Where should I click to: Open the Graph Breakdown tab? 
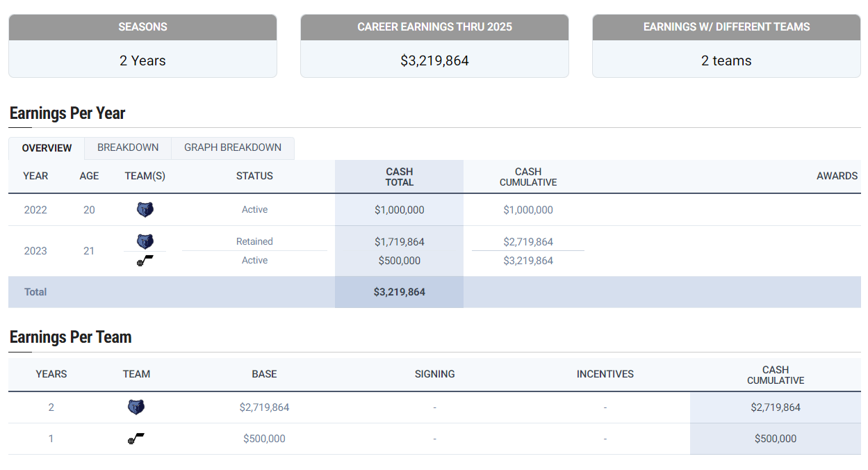pos(233,147)
